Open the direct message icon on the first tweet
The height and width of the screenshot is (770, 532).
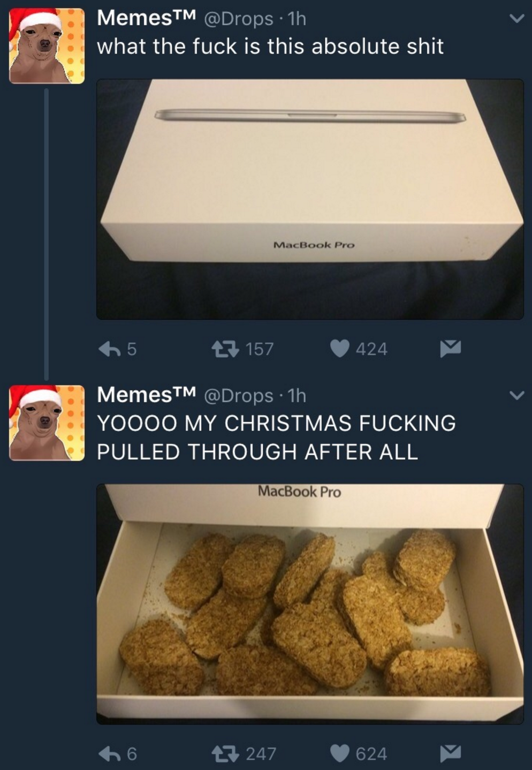450,348
